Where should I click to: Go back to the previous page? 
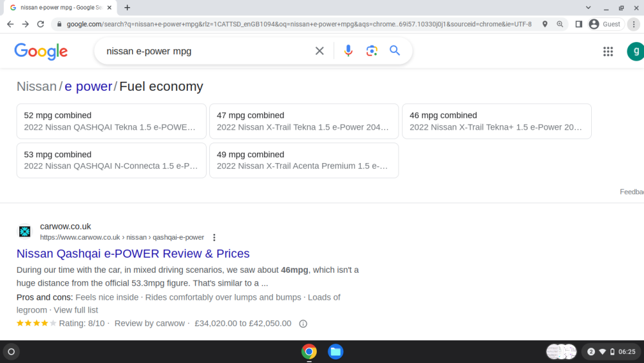[x=10, y=25]
